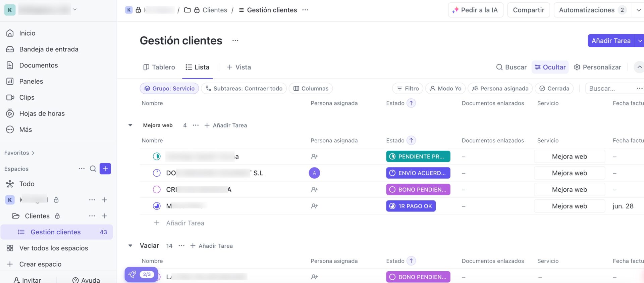Click Compartir button
The image size is (644, 283).
point(528,10)
